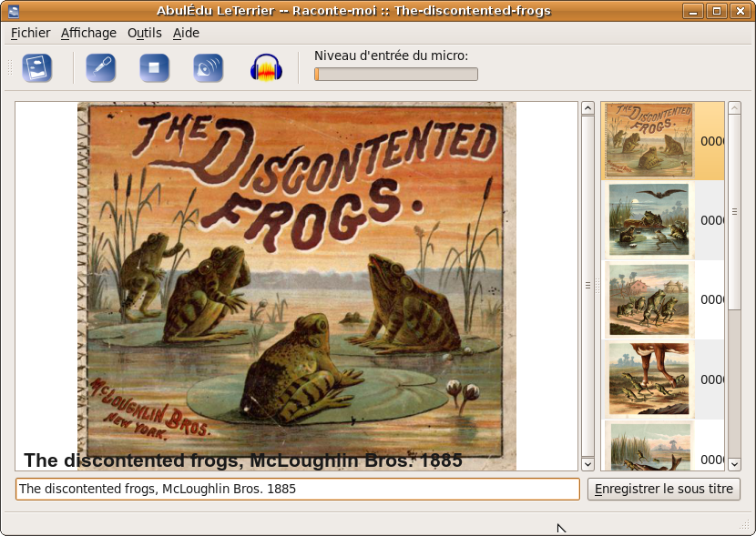This screenshot has width=756, height=536.
Task: Select the bat over pond thumbnail
Action: coord(649,220)
